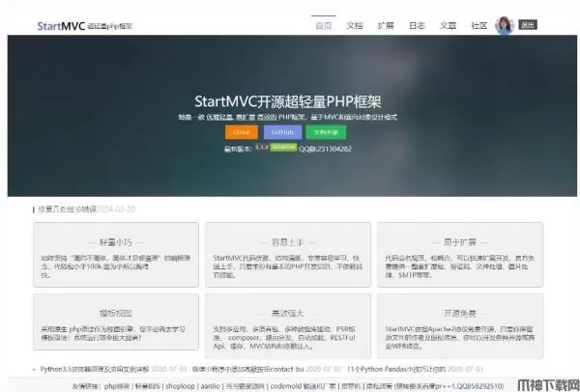Click the blue GitHub button
The image size is (580, 392).
[282, 132]
